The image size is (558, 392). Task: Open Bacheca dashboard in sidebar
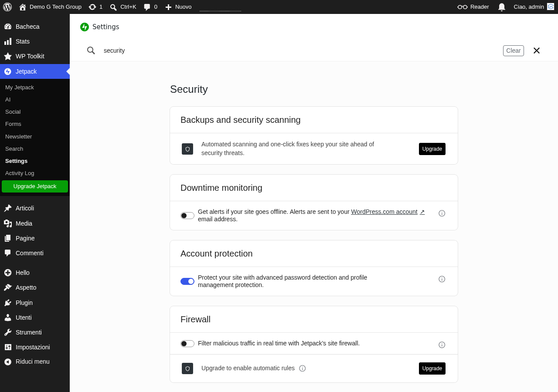35,27
